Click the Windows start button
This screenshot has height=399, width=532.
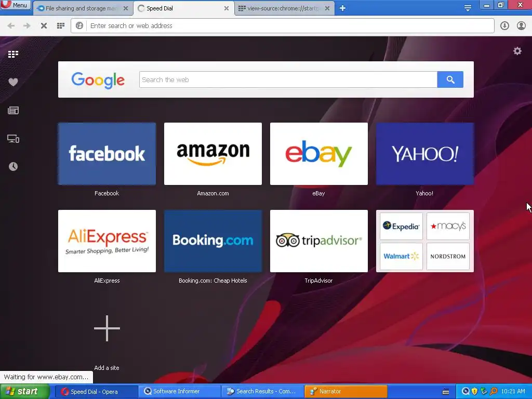point(24,391)
